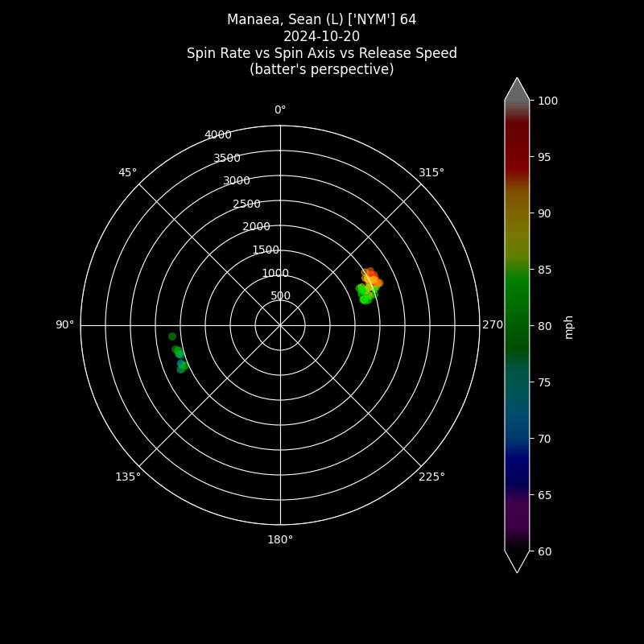The image size is (644, 644).
Task: Select the 2500 spin rate ring label
Action: [x=247, y=204]
